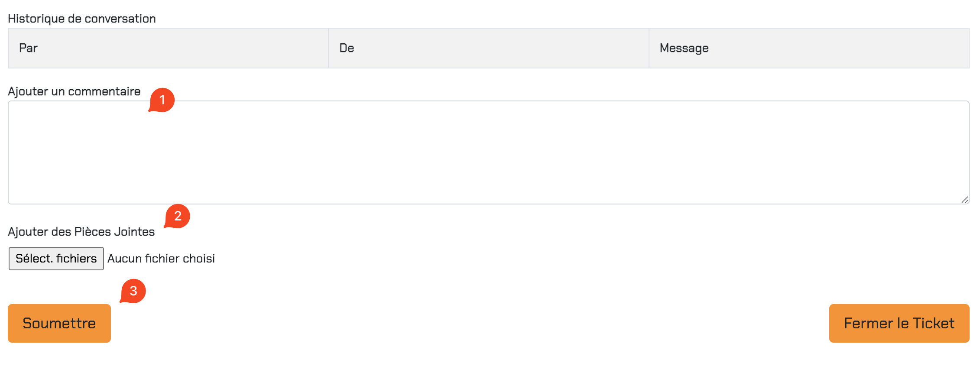Select the word Ticket on the orange button
This screenshot has height=376, width=980.
(933, 323)
